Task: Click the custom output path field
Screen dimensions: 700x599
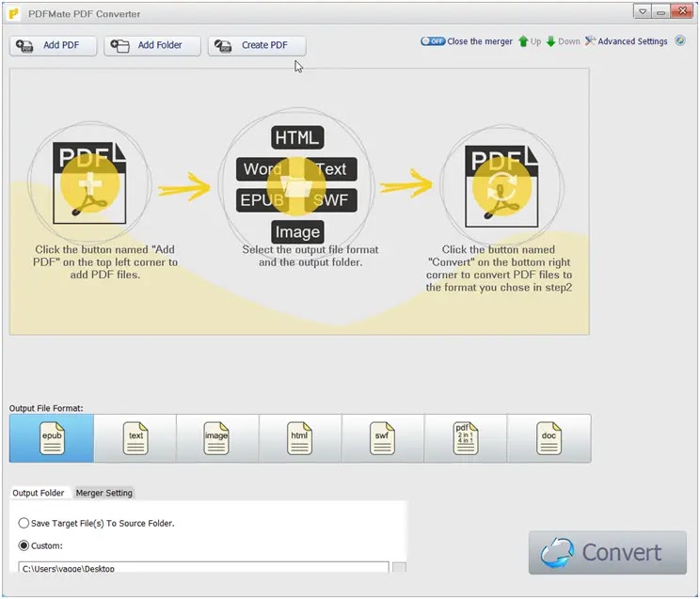Action: [203, 567]
